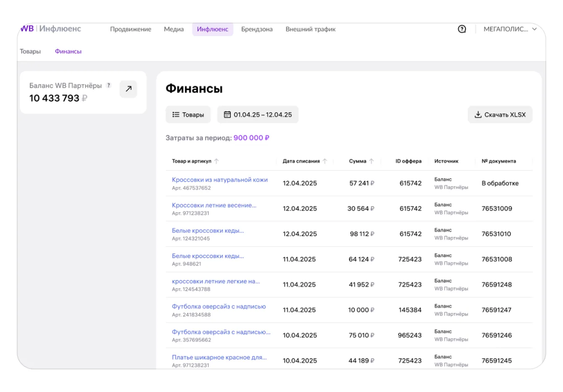Open Белые кроссовки кеды with Арт. 948621
The image size is (563, 392).
coord(208,255)
